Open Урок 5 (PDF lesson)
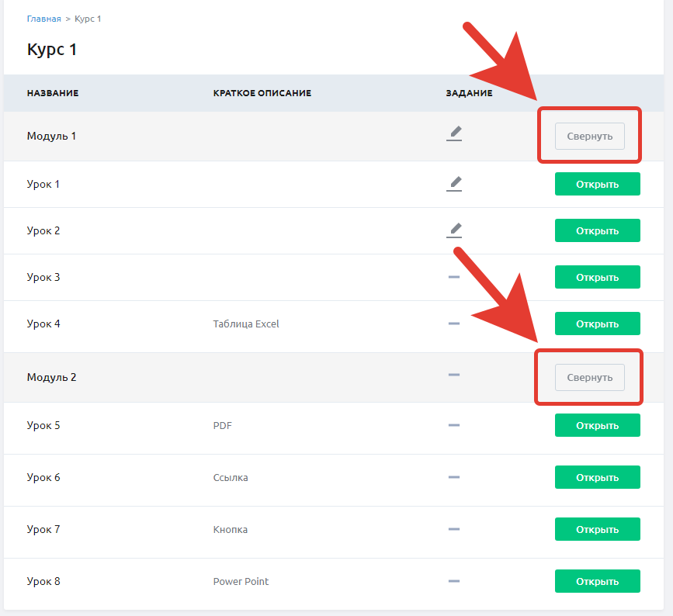 (x=598, y=426)
